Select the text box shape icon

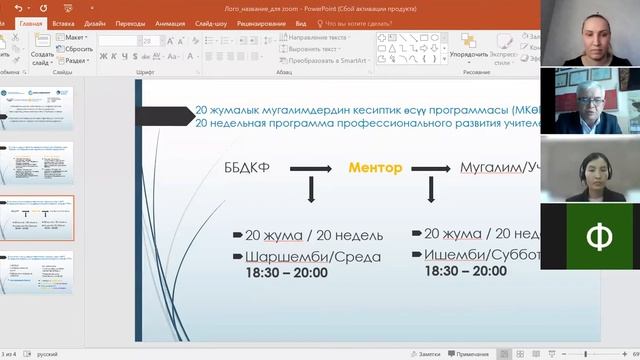(392, 38)
